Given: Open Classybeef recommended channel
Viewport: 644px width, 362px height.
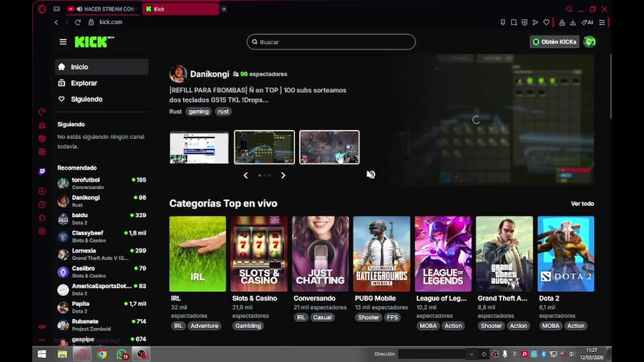Looking at the screenshot, I should click(x=102, y=236).
